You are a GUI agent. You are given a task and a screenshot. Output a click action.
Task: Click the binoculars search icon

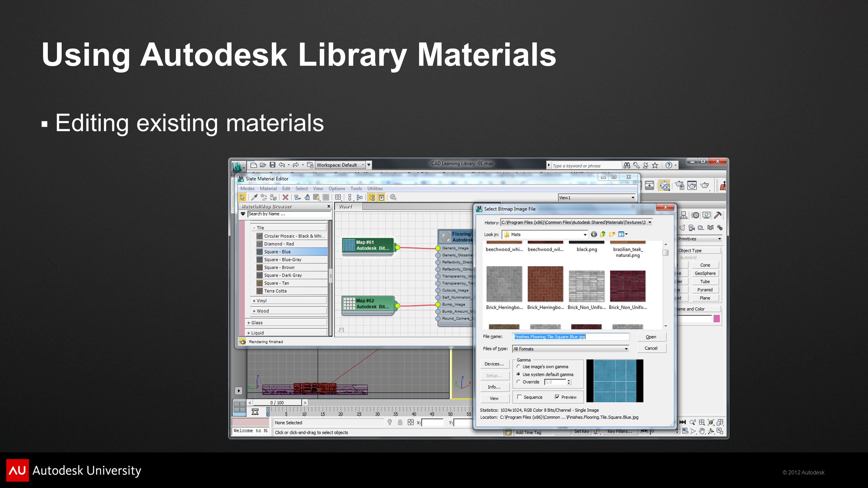[x=627, y=165]
